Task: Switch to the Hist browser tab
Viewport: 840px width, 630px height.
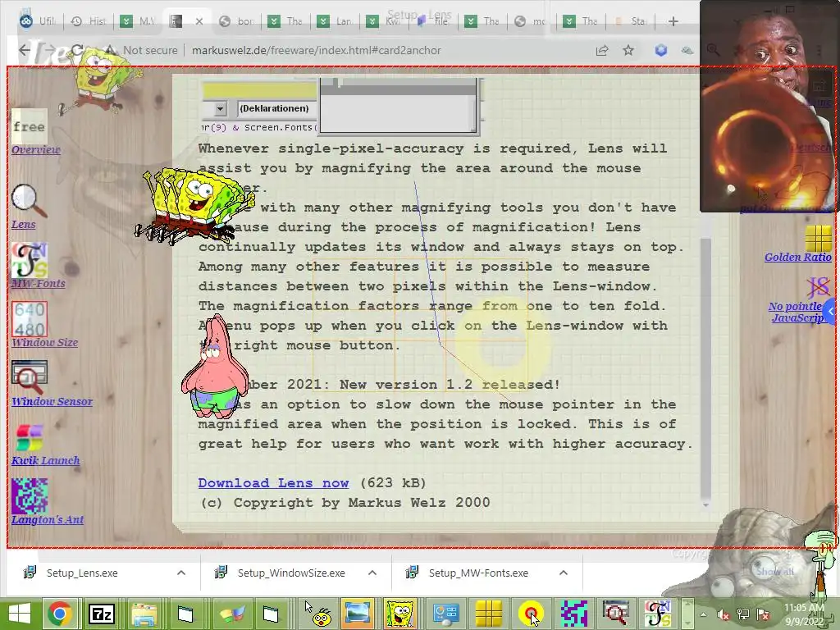Action: 89,21
